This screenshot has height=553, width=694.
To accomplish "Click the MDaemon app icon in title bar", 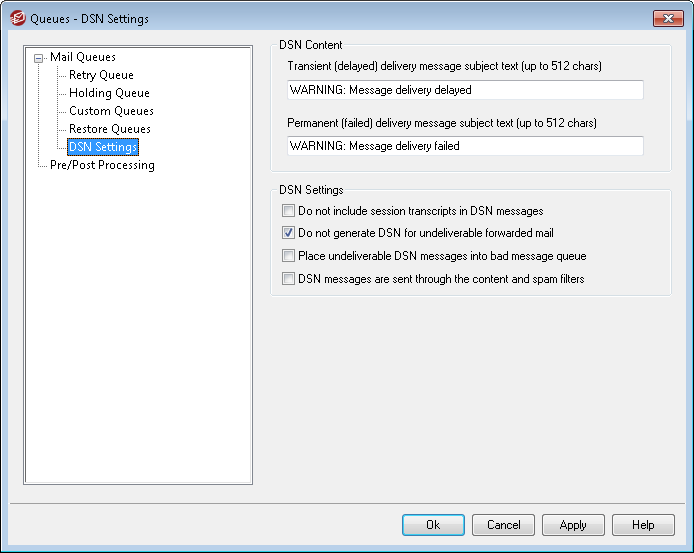I will click(15, 18).
